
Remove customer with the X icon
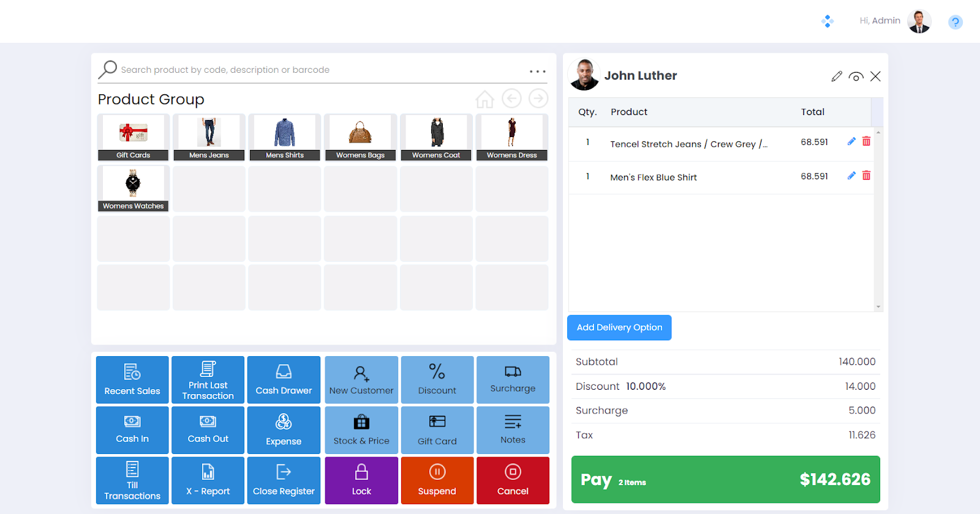click(875, 76)
